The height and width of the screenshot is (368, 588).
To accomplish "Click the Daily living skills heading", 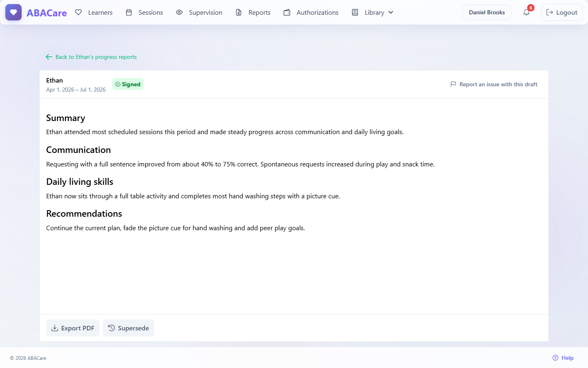I will (x=80, y=182).
